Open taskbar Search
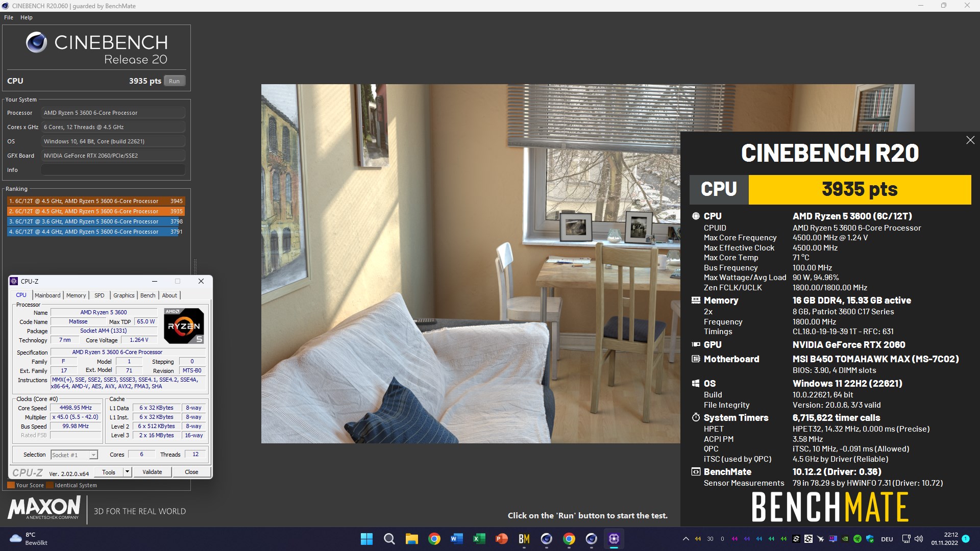This screenshot has height=551, width=980. click(x=389, y=539)
